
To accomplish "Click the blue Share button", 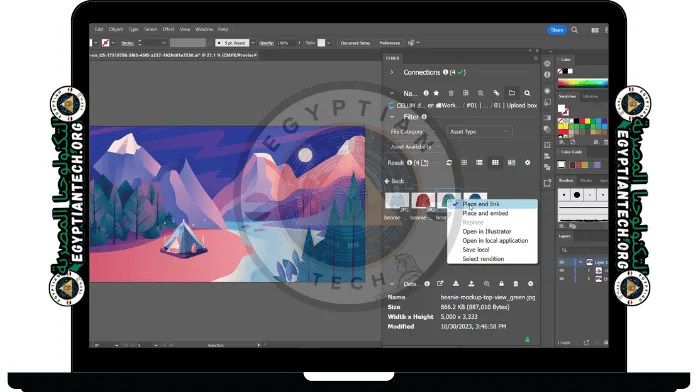I will [556, 30].
